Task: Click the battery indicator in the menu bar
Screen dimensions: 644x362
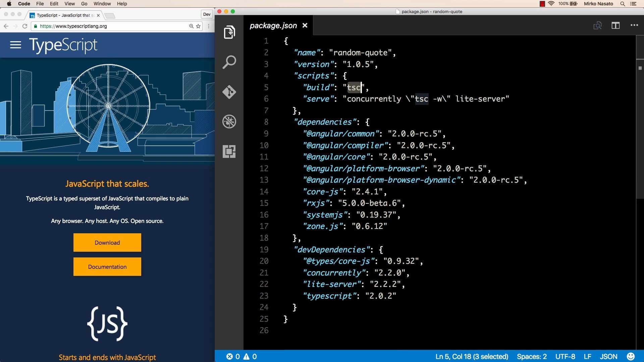Action: point(568,4)
